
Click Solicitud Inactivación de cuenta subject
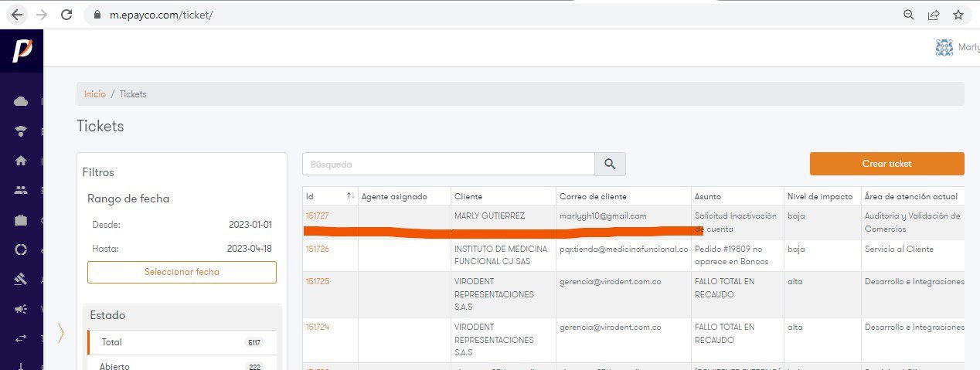[736, 222]
